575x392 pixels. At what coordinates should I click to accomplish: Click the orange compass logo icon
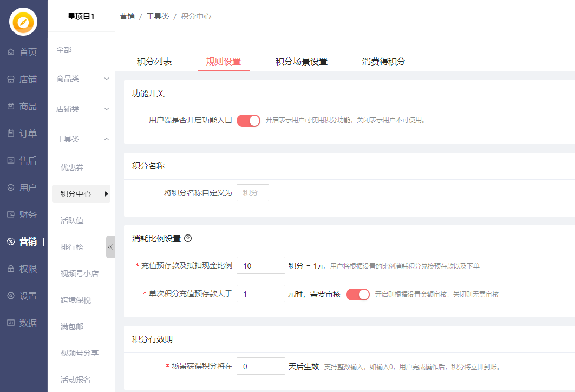tap(23, 22)
